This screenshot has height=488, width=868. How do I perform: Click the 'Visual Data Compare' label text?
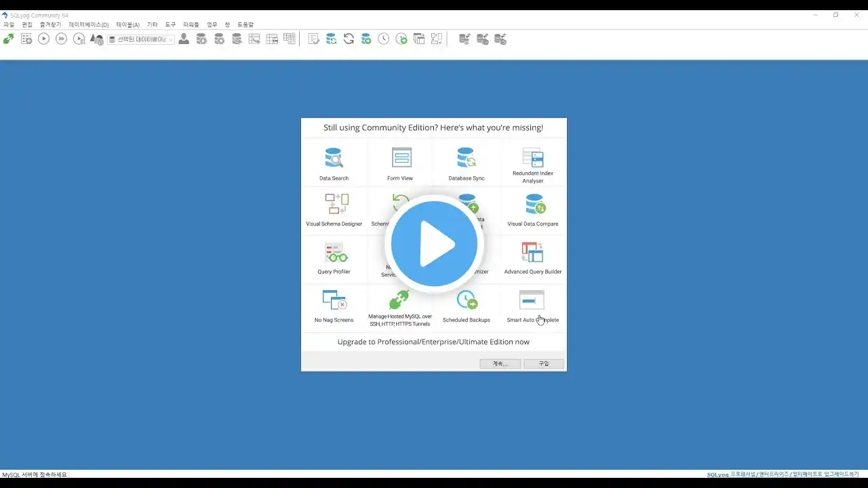pyautogui.click(x=533, y=224)
